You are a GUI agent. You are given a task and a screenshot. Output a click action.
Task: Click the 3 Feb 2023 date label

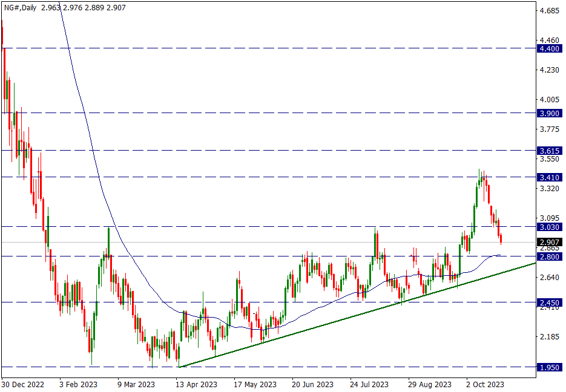(x=78, y=384)
